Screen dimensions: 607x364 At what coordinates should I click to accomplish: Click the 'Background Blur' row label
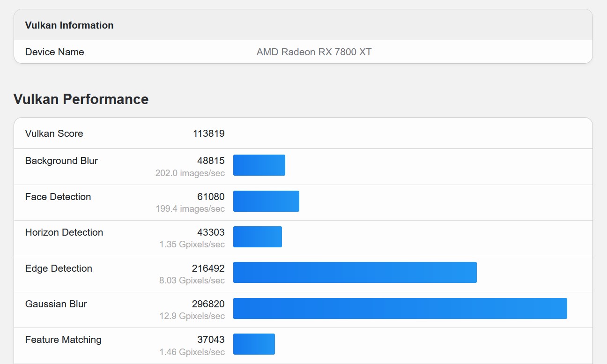pyautogui.click(x=61, y=161)
